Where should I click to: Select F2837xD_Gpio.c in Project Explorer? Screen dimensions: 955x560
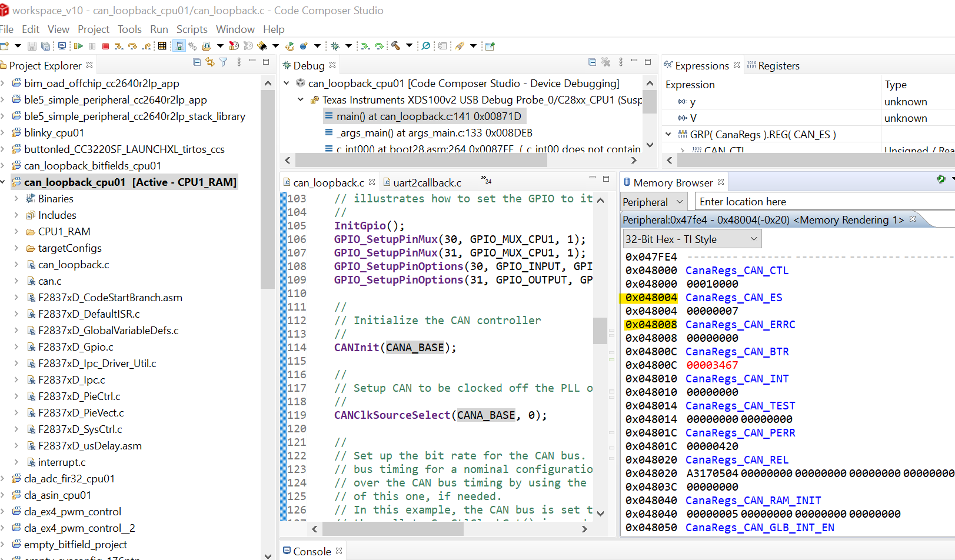click(x=75, y=347)
